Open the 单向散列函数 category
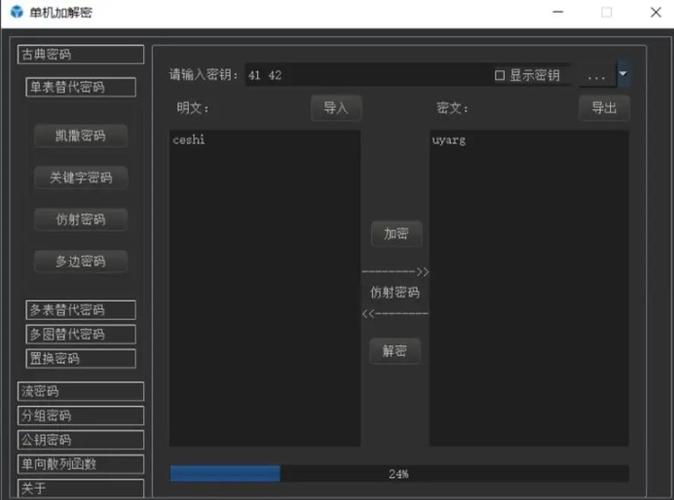The width and height of the screenshot is (674, 500). (81, 464)
